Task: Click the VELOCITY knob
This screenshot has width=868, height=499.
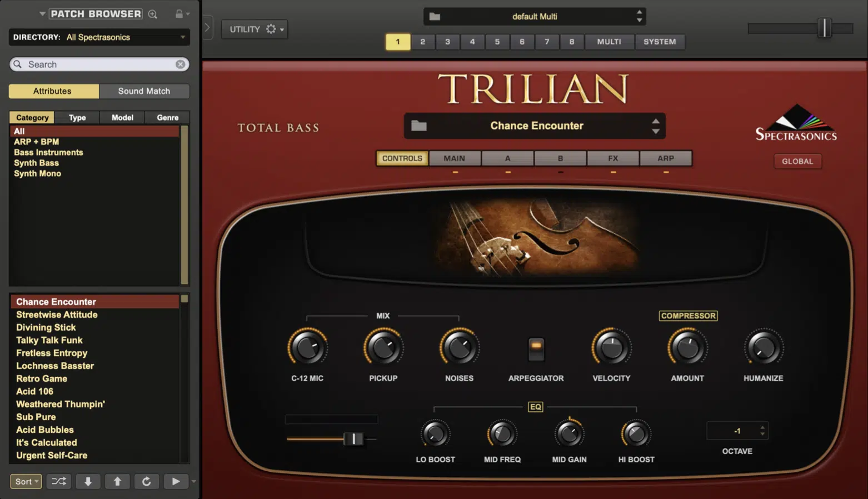Action: (611, 348)
